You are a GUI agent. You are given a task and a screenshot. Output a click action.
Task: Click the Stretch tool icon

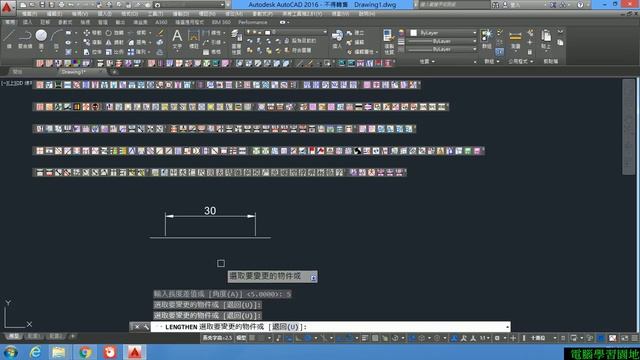(87, 52)
